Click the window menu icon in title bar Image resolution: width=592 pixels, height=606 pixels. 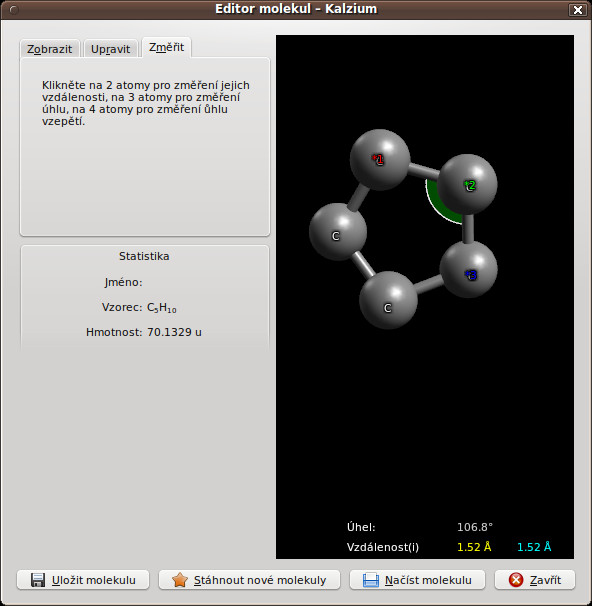pyautogui.click(x=14, y=10)
